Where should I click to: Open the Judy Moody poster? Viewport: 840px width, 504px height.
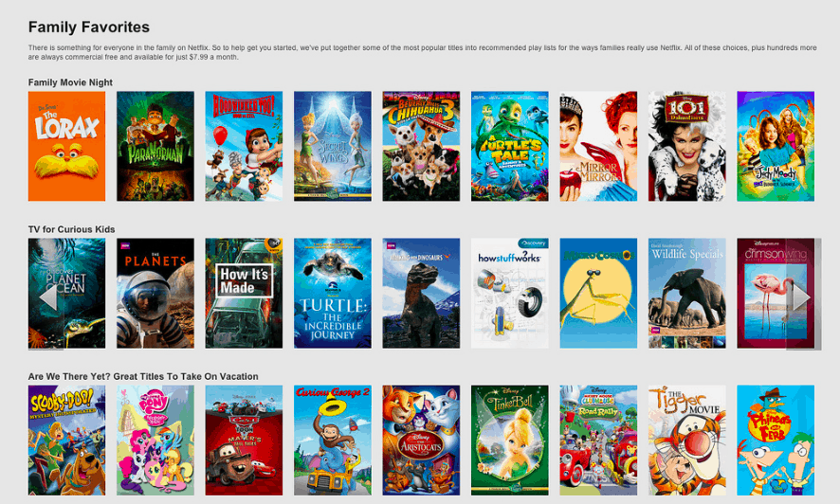(x=776, y=146)
